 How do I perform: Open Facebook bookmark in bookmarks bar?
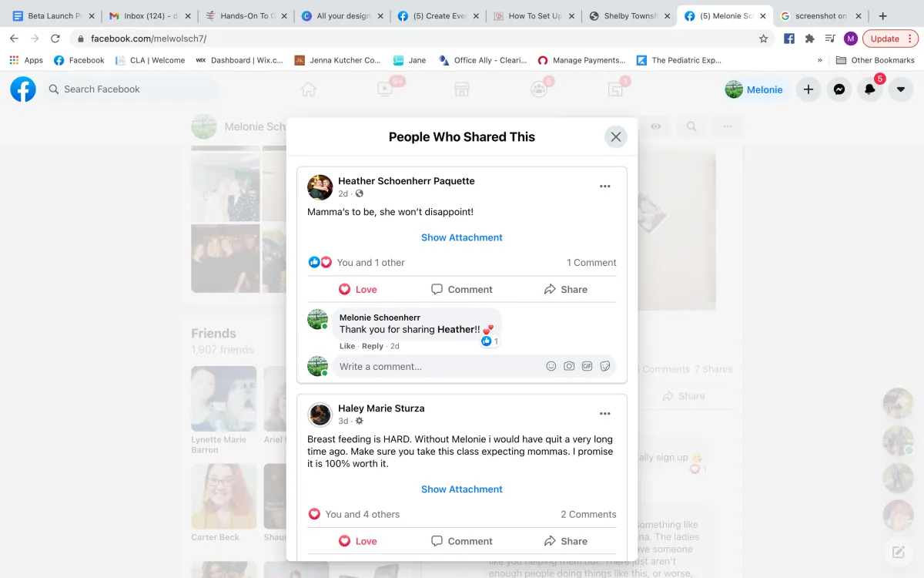pos(79,60)
